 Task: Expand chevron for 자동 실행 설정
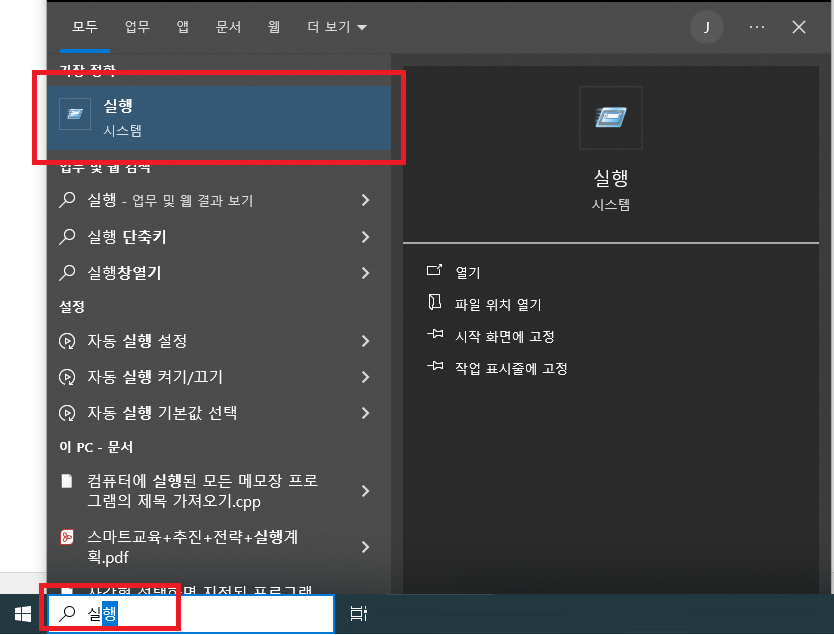[x=365, y=341]
